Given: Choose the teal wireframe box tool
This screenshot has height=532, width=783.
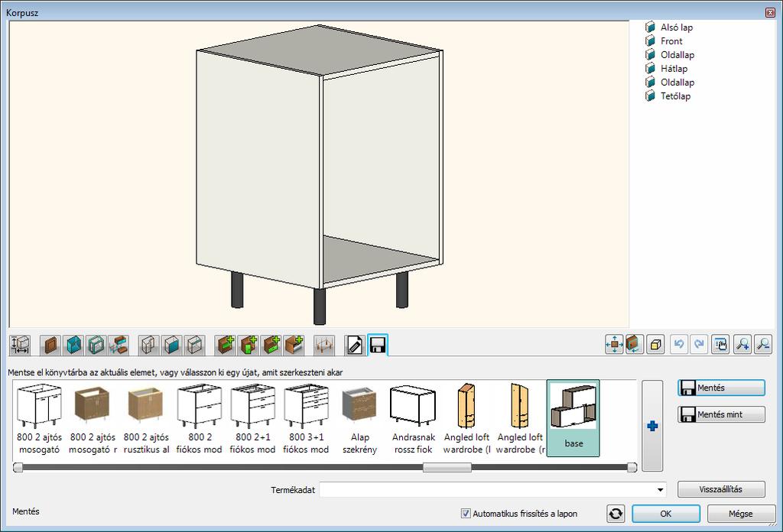Looking at the screenshot, I should [x=96, y=345].
